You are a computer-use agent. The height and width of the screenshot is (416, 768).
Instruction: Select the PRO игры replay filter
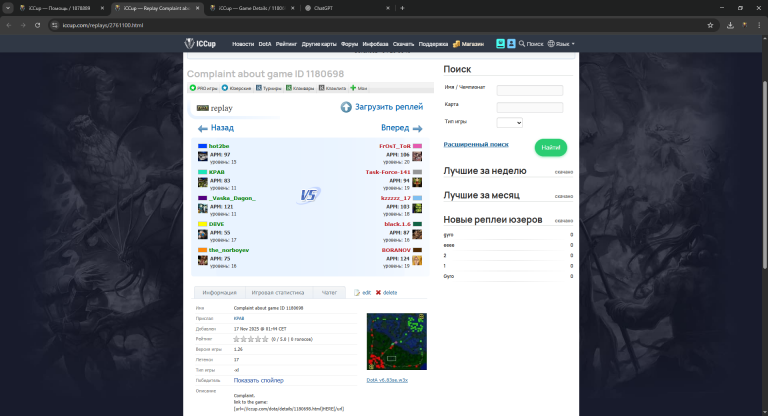click(x=204, y=88)
